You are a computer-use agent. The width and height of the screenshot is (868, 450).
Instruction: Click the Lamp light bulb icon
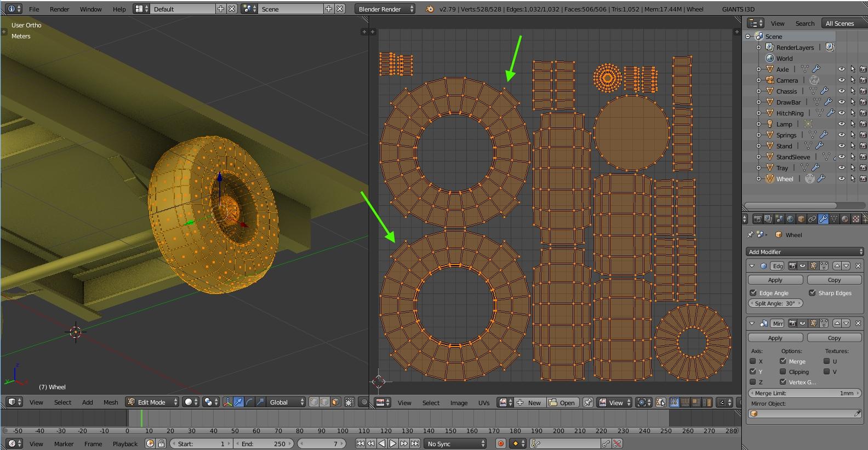769,124
